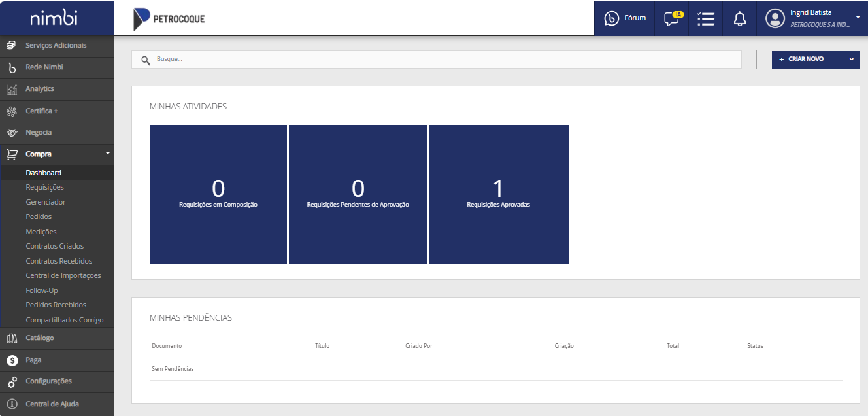Open the Configurações menu label
This screenshot has width=868, height=416.
tap(49, 381)
